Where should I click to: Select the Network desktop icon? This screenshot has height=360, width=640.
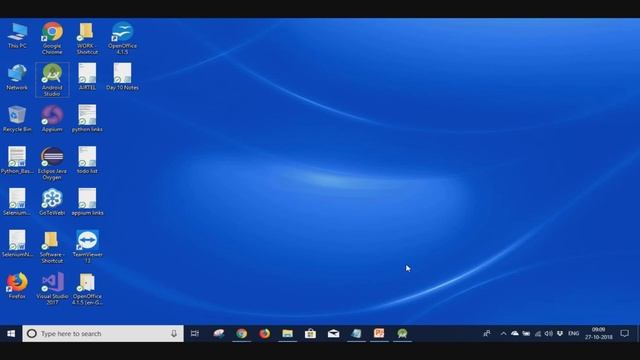[17, 78]
